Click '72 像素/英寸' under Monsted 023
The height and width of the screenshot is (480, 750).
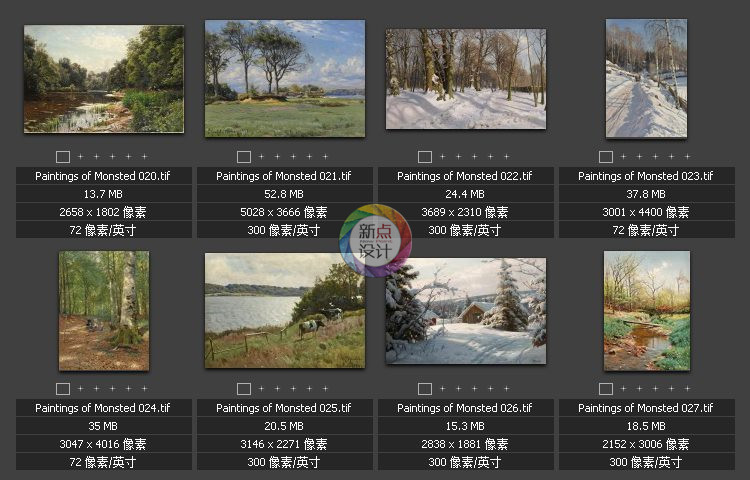tap(646, 230)
